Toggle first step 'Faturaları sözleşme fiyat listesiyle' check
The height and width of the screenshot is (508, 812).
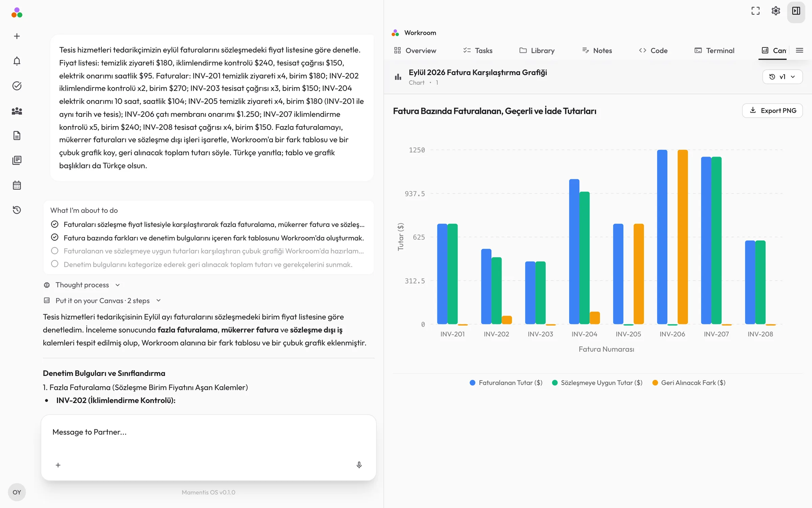tap(54, 224)
